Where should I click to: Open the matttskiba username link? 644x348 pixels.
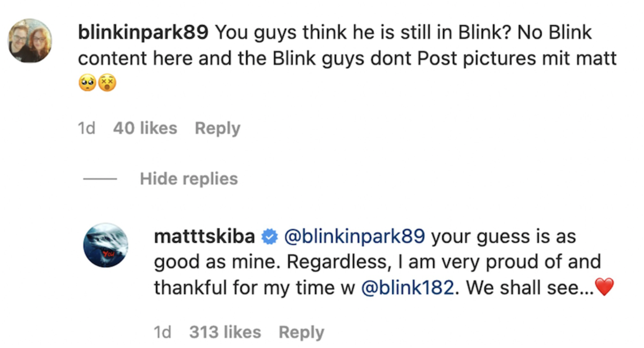[205, 237]
